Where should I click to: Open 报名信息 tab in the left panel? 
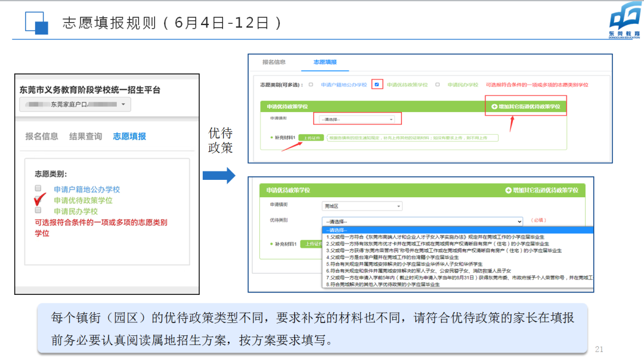click(42, 136)
